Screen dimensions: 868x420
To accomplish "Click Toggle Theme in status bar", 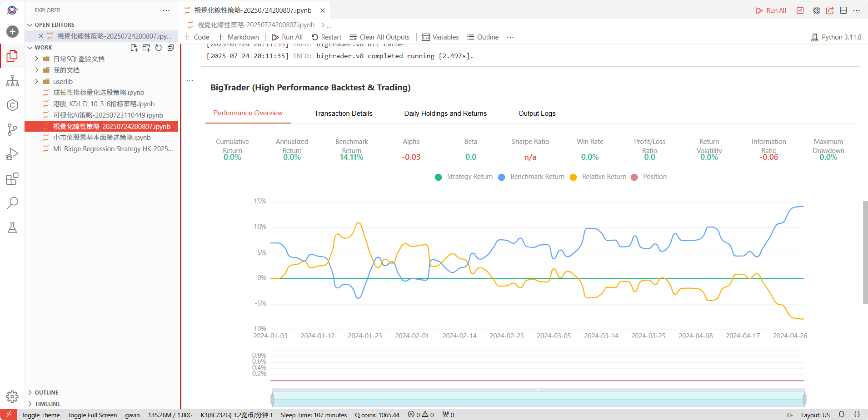I will click(40, 415).
